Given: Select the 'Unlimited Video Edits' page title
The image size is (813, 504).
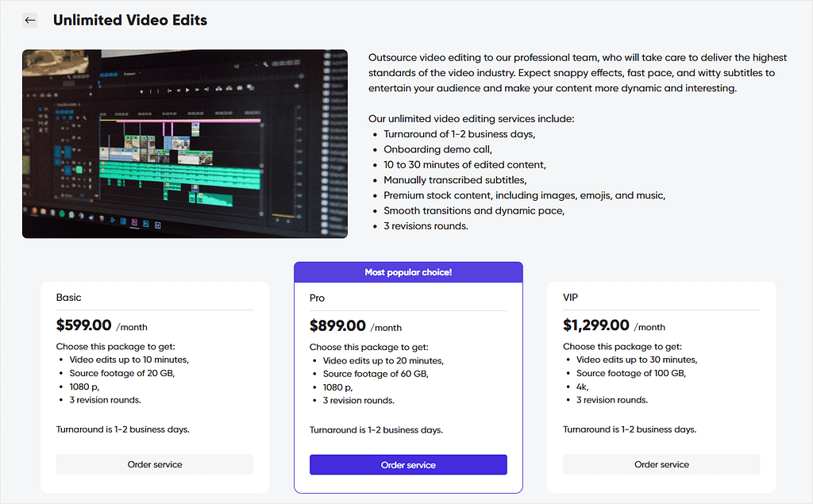Looking at the screenshot, I should click(x=130, y=20).
